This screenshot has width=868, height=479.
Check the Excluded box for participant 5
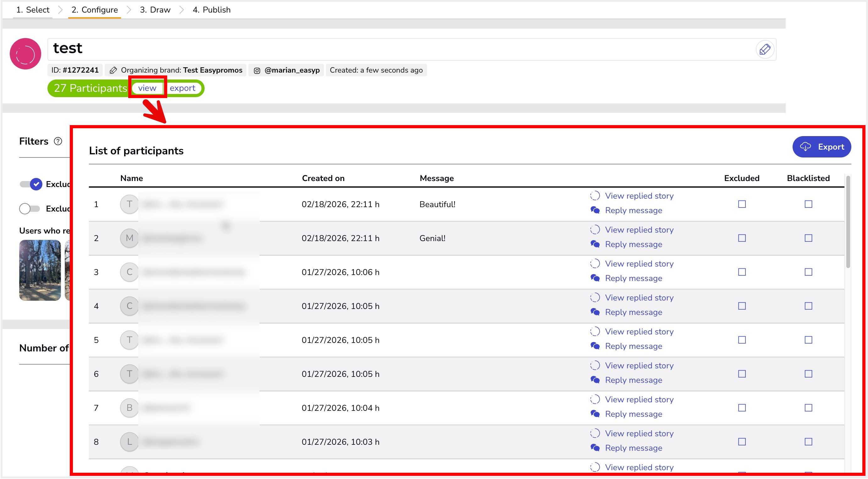[742, 340]
